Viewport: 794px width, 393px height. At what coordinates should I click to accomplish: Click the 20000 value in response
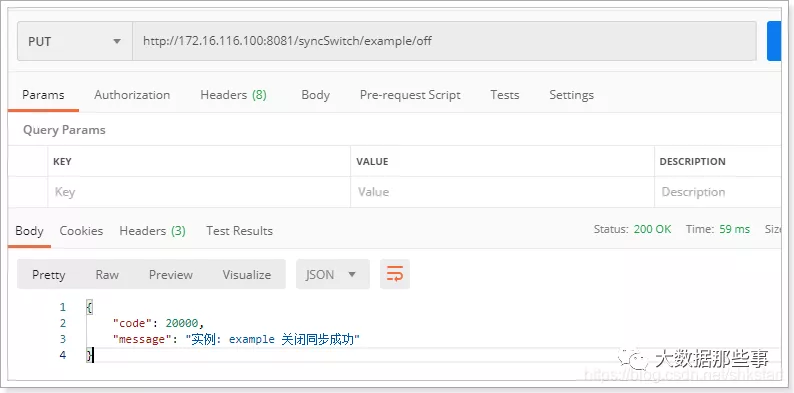pos(182,323)
